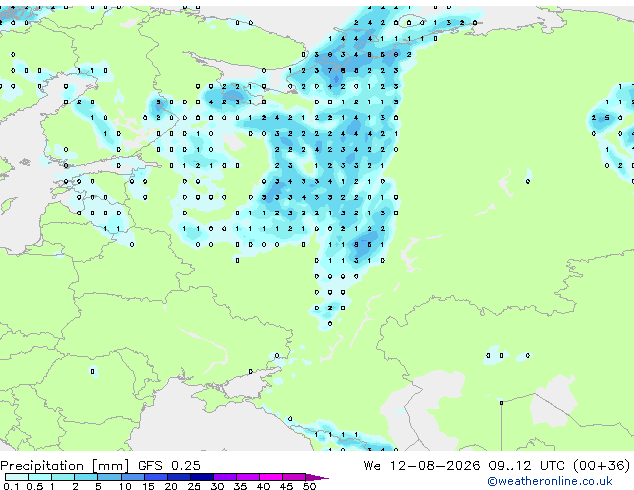Click the "09..12 UTC" time range text

[526, 466]
